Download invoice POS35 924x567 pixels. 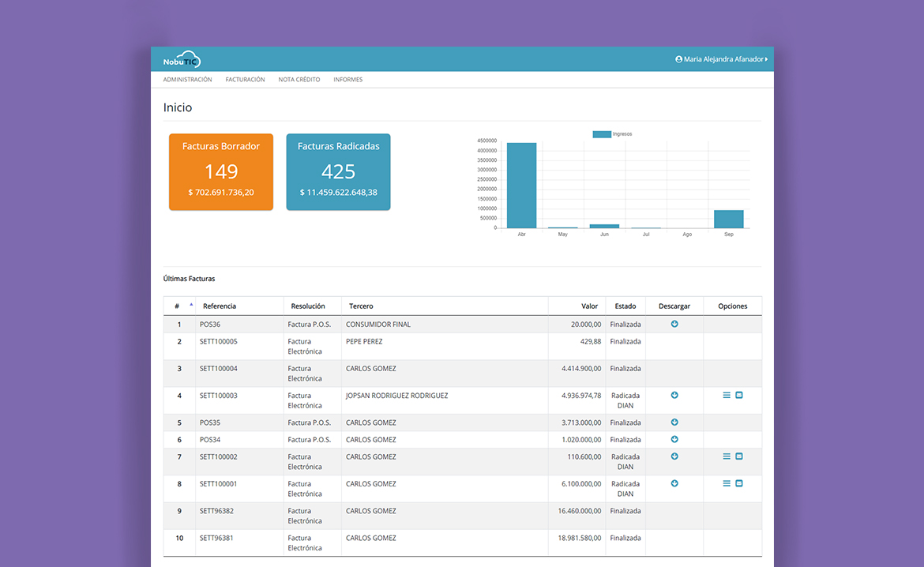click(674, 422)
